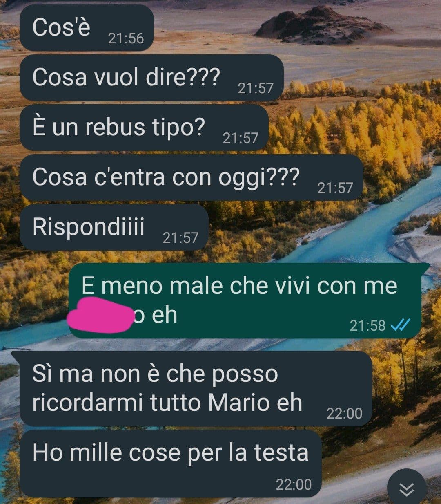This screenshot has height=504, width=441.
Task: Tap the 21:58 timestamp on sent message
Action: click(x=367, y=326)
